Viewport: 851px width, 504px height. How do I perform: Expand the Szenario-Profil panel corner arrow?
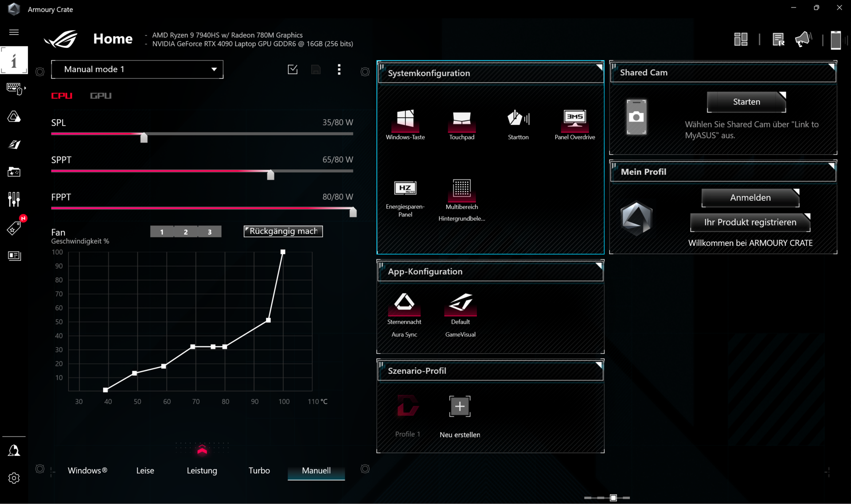tap(599, 365)
